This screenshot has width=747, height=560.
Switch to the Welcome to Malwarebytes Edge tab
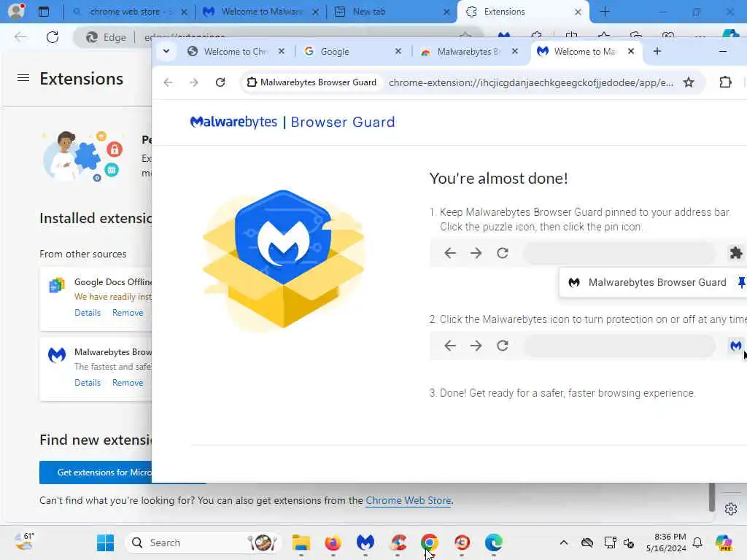260,12
